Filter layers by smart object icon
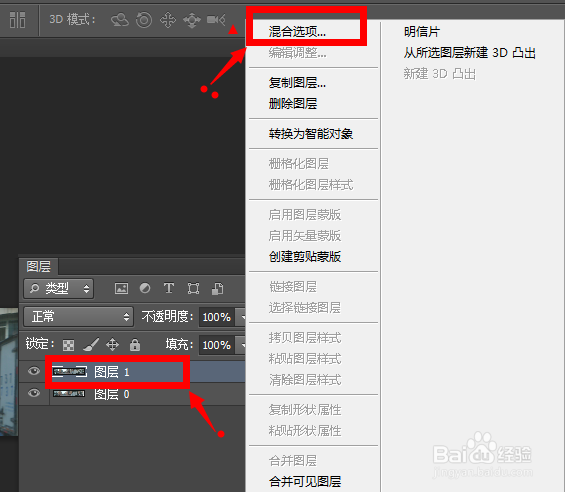The width and height of the screenshot is (565, 492). point(217,288)
